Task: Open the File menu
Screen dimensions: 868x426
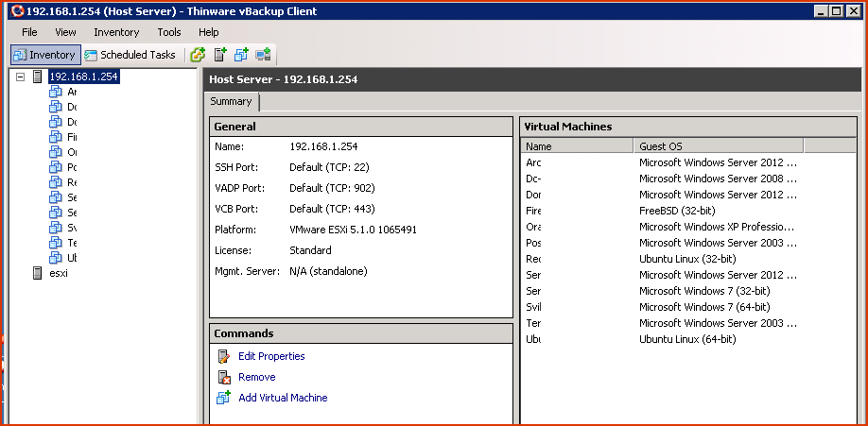Action: [29, 32]
